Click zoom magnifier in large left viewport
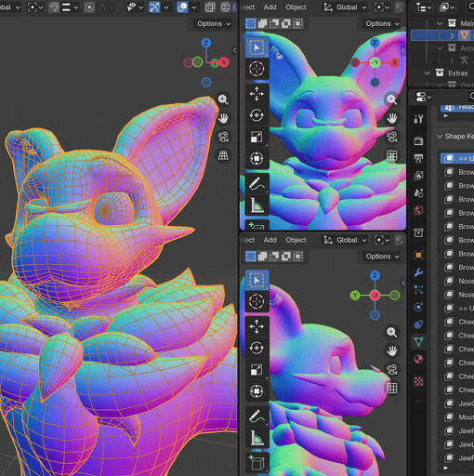Image resolution: width=474 pixels, height=476 pixels. click(x=223, y=99)
